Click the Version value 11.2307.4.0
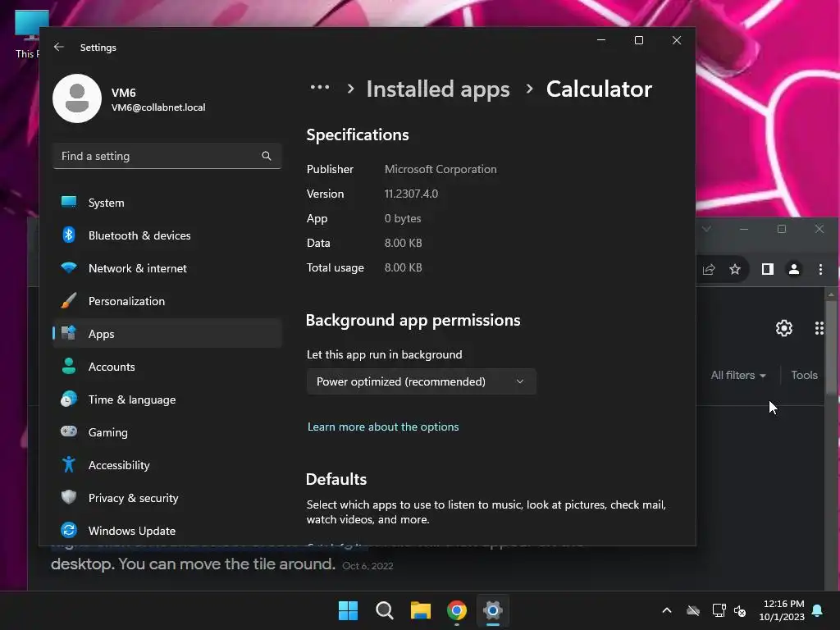The image size is (840, 630). [411, 194]
